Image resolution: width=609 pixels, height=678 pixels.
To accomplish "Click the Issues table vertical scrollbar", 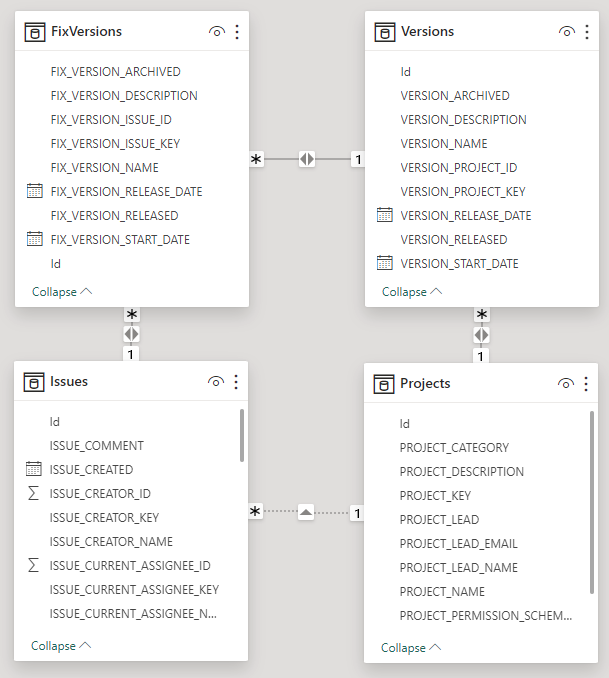I will pyautogui.click(x=242, y=435).
